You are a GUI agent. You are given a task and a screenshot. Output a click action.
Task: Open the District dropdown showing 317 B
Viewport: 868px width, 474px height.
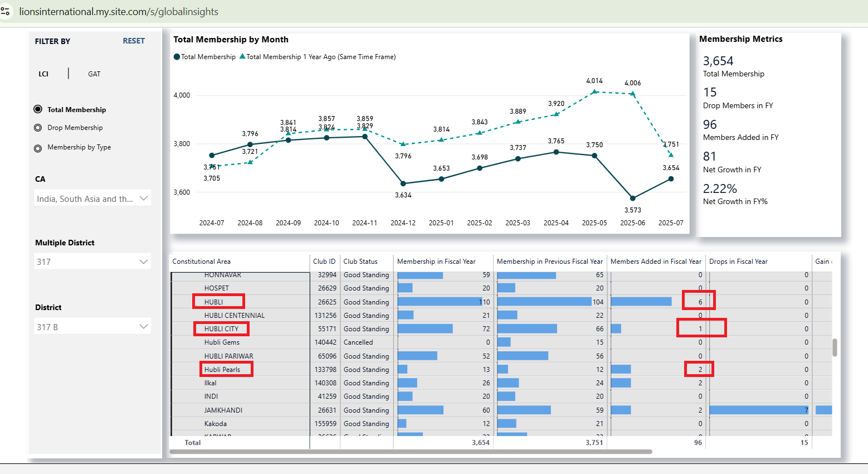92,327
